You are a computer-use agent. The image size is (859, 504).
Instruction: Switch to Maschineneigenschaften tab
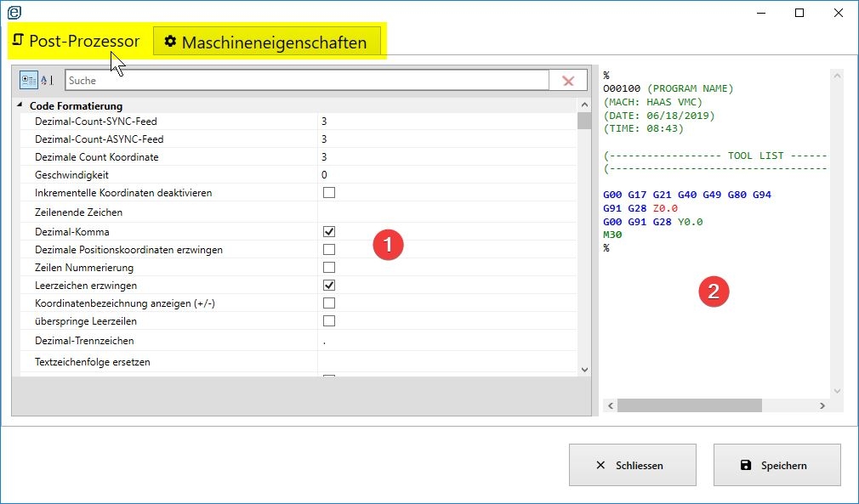click(266, 42)
